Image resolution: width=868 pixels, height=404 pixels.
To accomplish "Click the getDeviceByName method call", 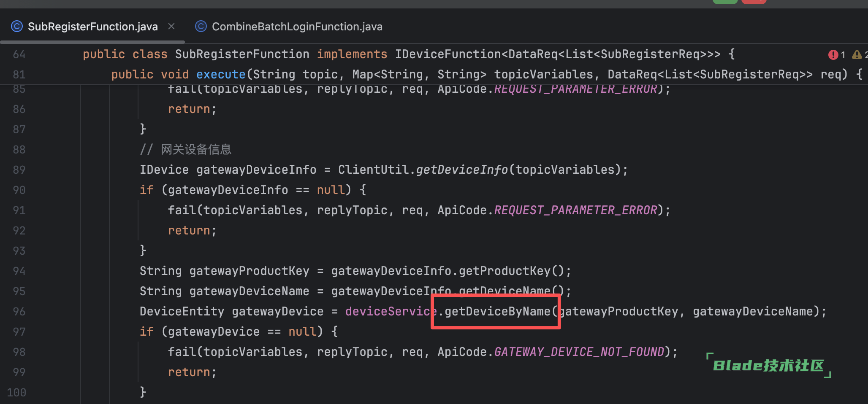I will click(x=497, y=312).
